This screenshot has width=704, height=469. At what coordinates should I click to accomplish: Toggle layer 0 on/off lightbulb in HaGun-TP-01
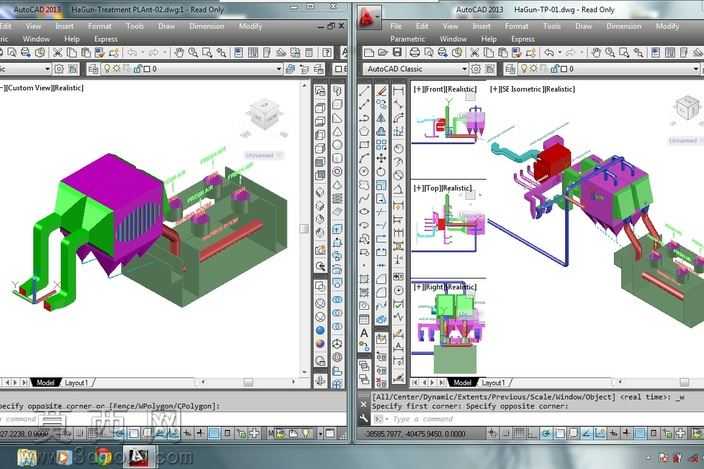coord(524,69)
